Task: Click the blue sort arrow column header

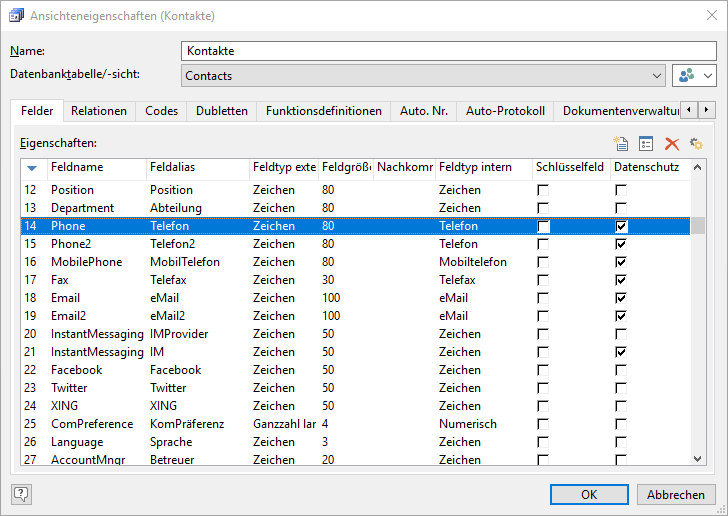Action: tap(32, 167)
